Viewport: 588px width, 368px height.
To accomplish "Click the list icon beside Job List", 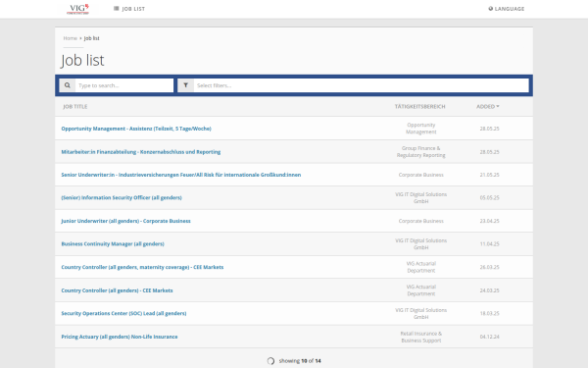I will (x=117, y=8).
